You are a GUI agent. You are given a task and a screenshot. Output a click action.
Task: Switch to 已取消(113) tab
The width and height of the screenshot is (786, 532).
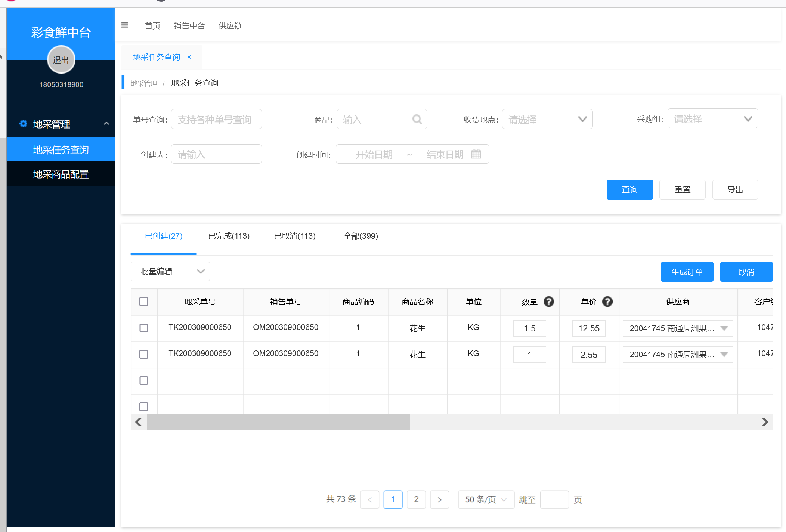point(295,236)
